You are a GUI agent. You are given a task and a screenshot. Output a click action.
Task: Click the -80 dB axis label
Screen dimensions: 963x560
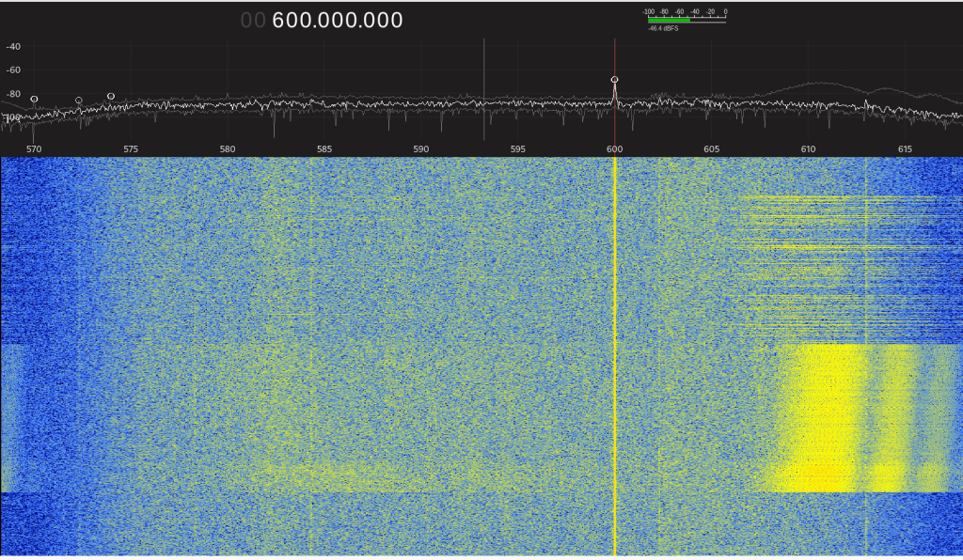tap(13, 94)
